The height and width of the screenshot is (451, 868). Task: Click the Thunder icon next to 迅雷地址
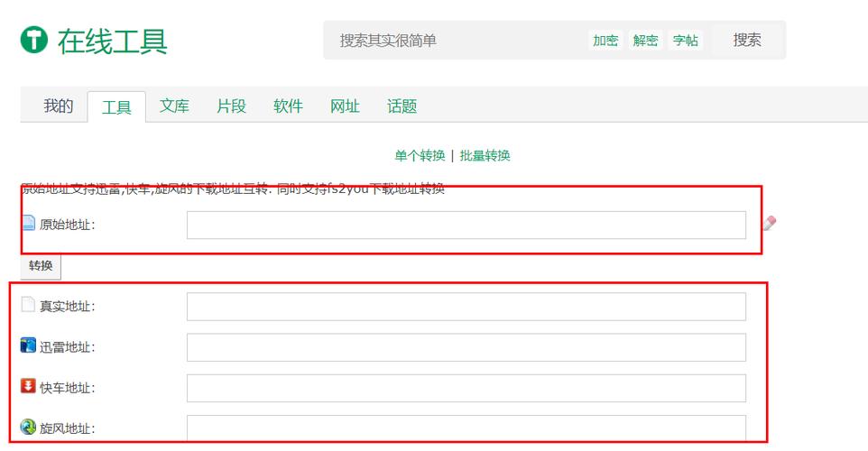point(28,345)
